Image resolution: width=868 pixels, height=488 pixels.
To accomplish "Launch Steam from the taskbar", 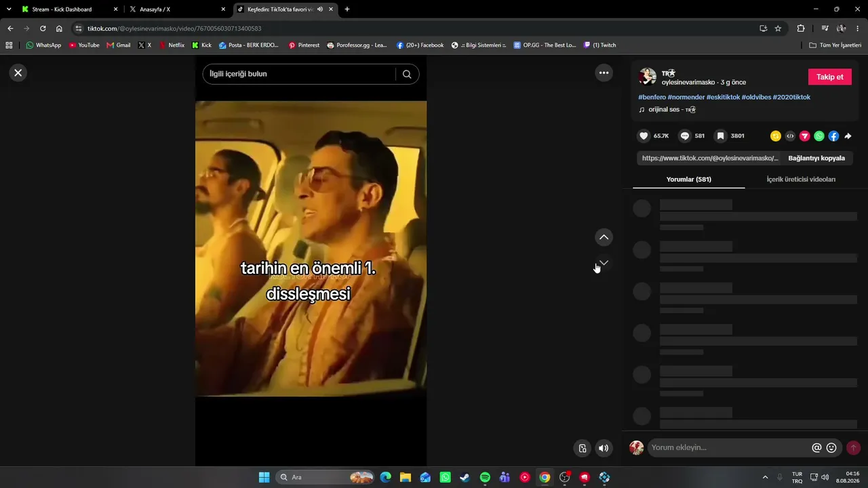I will click(465, 477).
